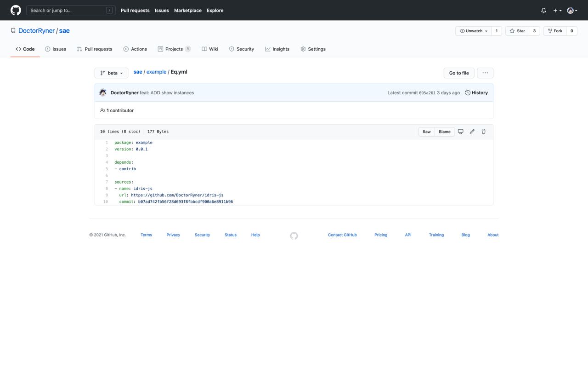The image size is (588, 368).
Task: View file History
Action: 476,92
